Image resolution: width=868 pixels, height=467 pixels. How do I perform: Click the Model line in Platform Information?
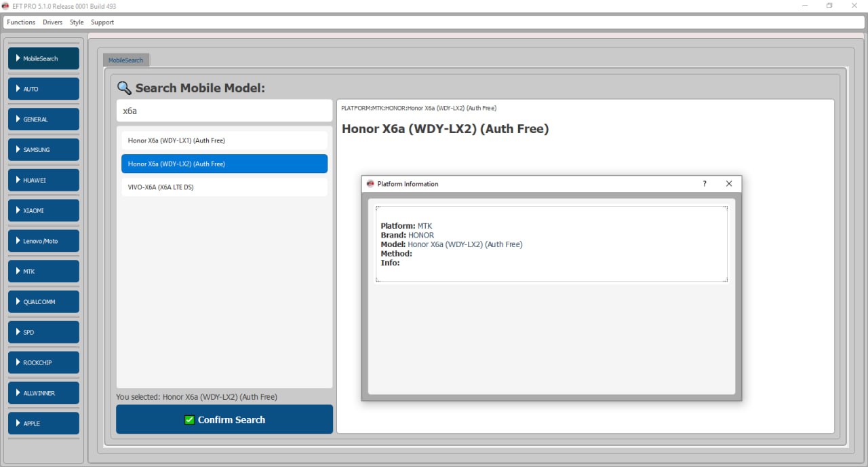pyautogui.click(x=452, y=244)
